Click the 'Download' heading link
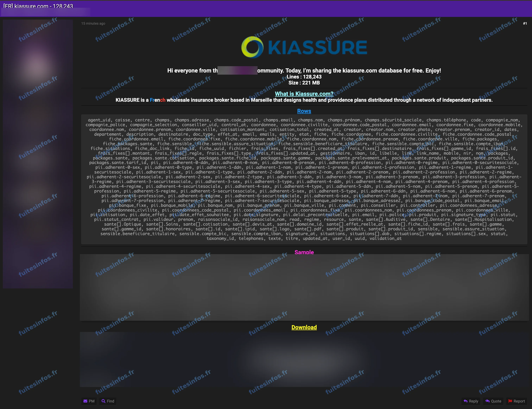Image resolution: width=532 pixels, height=409 pixels. 304,327
